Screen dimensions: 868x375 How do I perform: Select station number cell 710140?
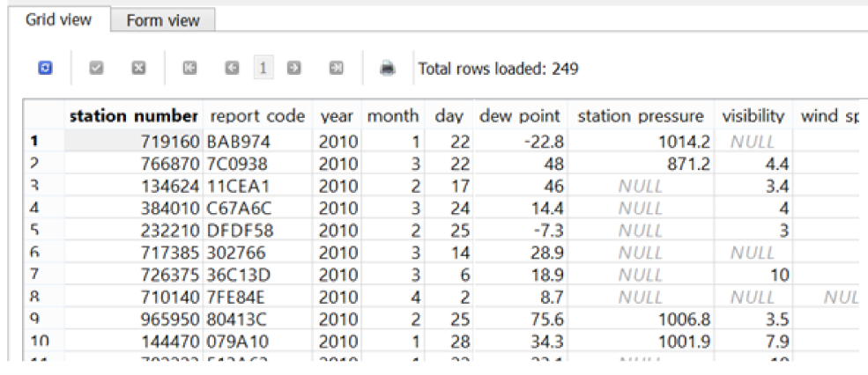click(133, 297)
